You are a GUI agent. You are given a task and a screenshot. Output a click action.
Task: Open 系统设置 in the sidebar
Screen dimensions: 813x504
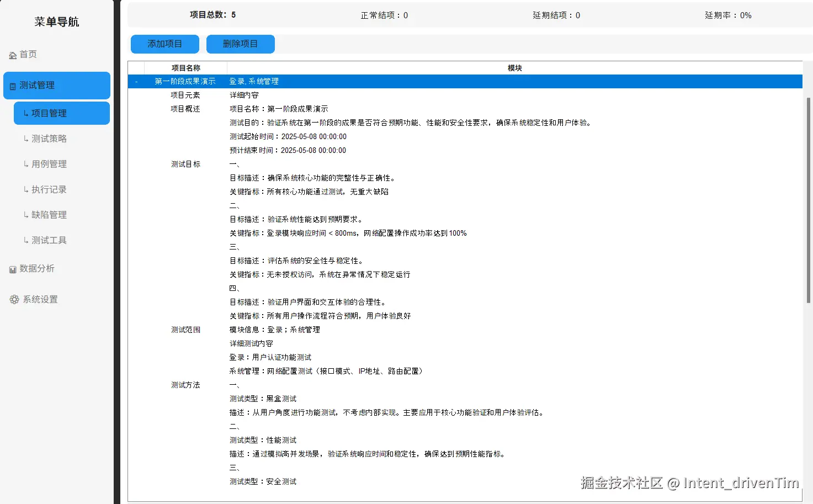point(40,299)
